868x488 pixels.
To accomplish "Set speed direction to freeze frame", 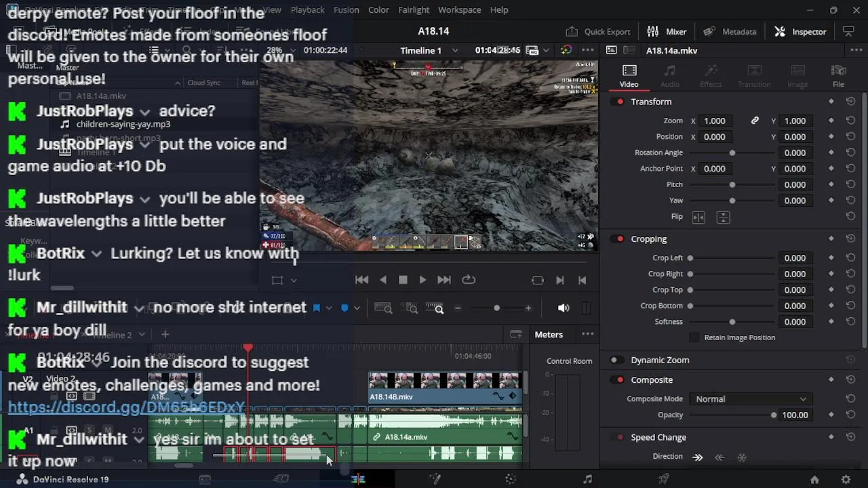I will [x=742, y=457].
